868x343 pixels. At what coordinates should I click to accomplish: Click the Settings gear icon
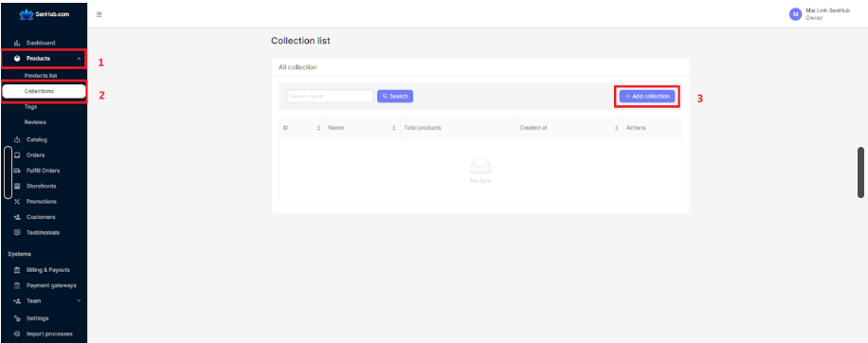click(x=17, y=318)
